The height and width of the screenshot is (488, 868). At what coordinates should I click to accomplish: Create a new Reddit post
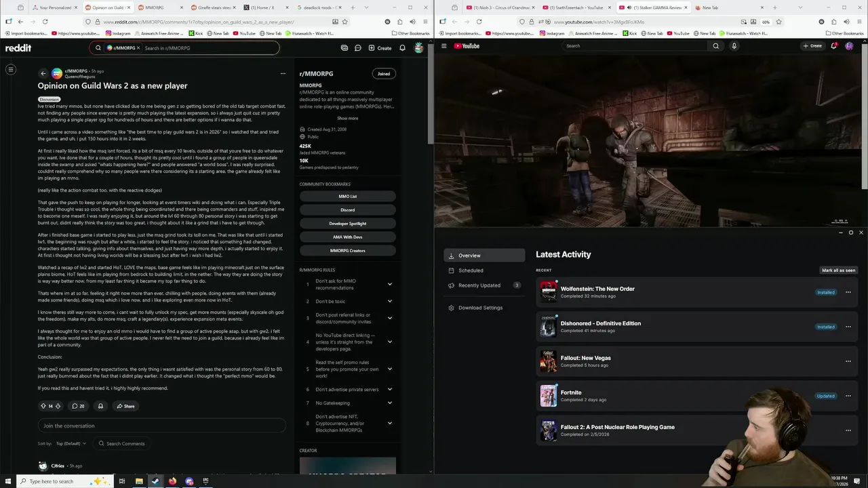click(x=380, y=48)
